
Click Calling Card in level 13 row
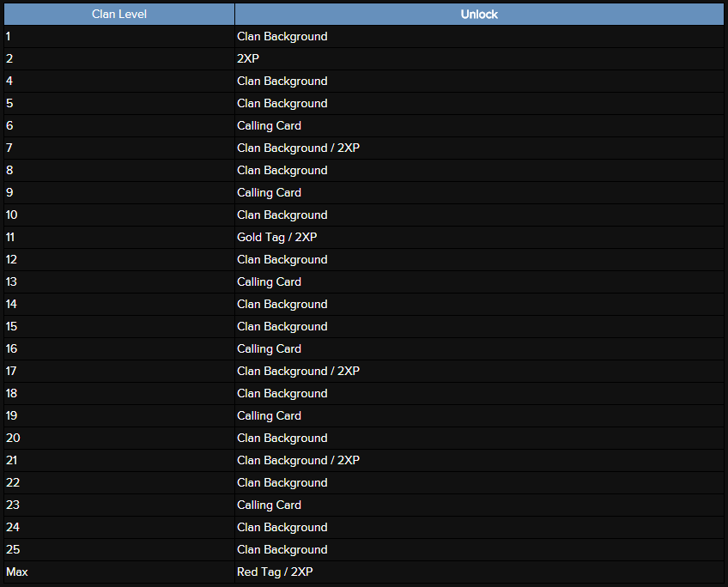pyautogui.click(x=479, y=281)
